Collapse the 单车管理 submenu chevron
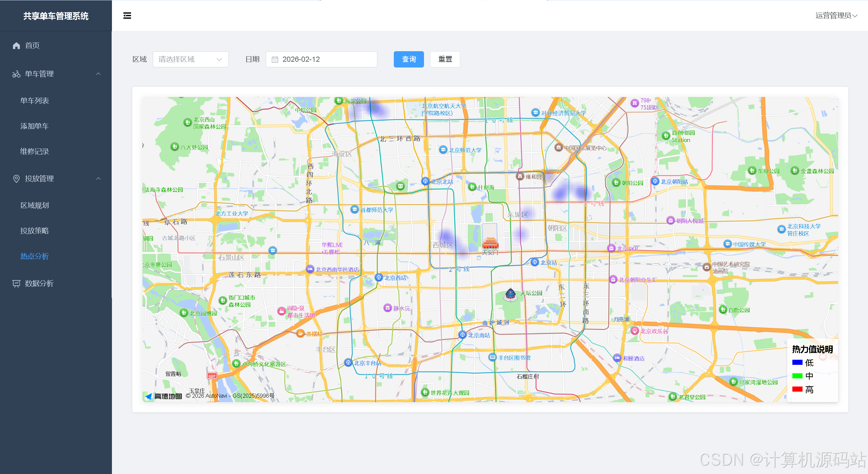 [98, 74]
